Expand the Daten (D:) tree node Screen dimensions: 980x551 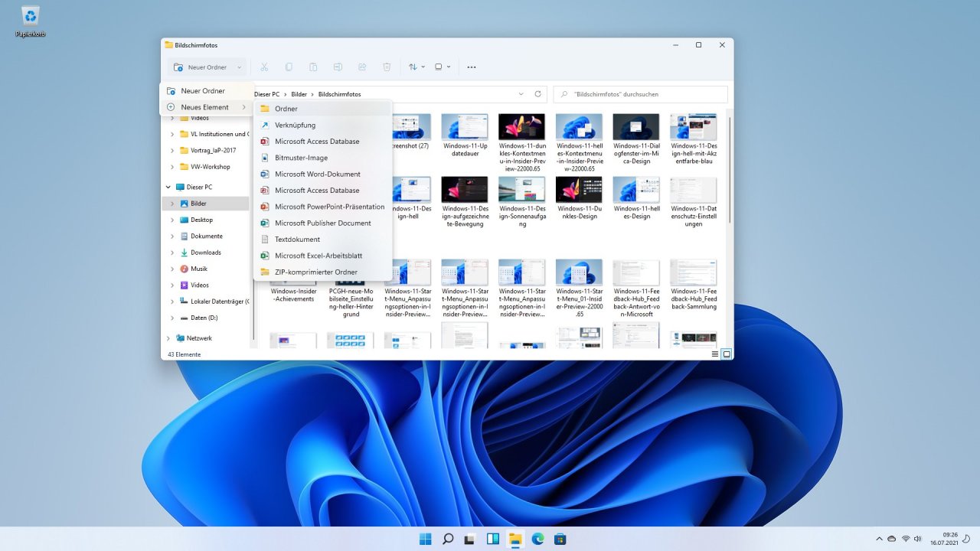pos(172,318)
